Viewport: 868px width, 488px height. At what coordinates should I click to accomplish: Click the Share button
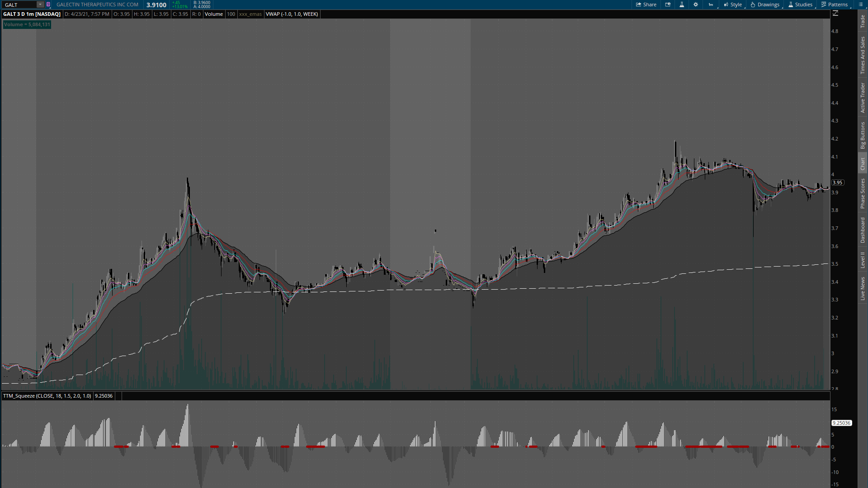[x=646, y=5]
